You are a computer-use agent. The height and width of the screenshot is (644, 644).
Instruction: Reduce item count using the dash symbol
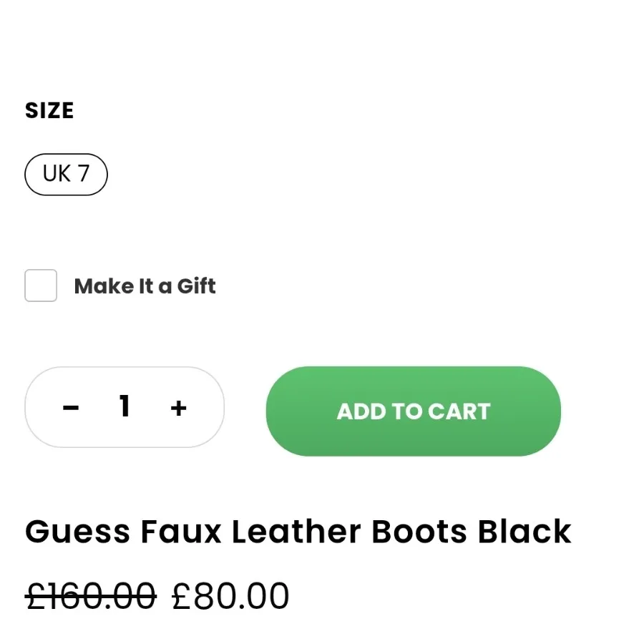(x=71, y=408)
